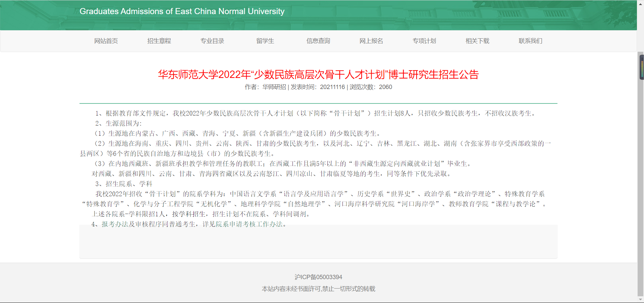Click the line 4、报考办法及审核程序同普通考生
The height and width of the screenshot is (303, 644).
point(190,224)
